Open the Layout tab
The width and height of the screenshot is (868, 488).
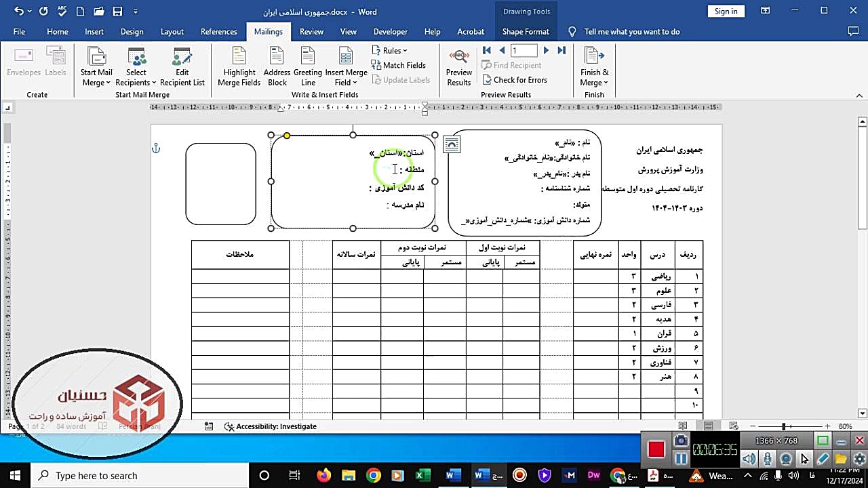172,32
